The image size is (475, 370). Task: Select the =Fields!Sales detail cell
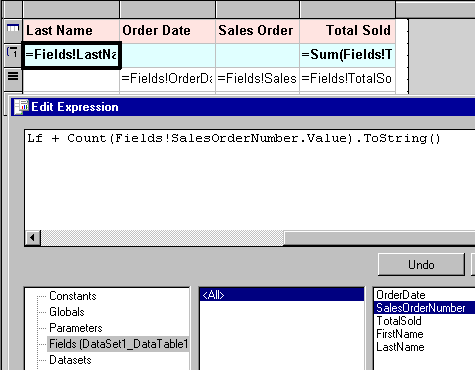pyautogui.click(x=258, y=79)
